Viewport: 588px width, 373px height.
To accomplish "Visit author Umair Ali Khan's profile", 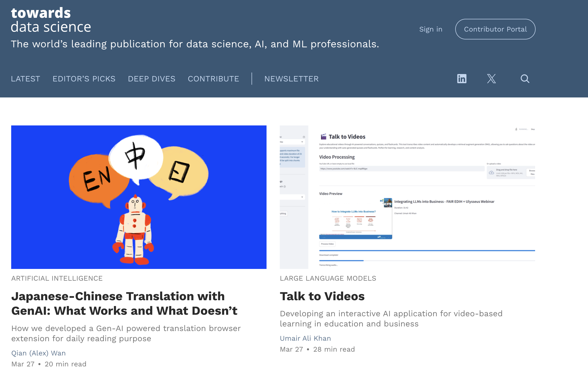I will pyautogui.click(x=305, y=338).
